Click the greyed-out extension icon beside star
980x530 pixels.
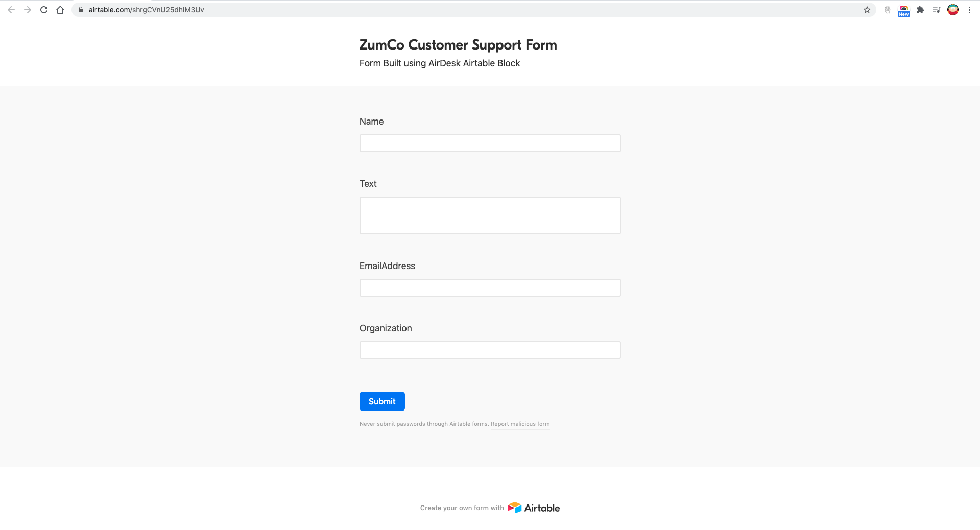888,10
